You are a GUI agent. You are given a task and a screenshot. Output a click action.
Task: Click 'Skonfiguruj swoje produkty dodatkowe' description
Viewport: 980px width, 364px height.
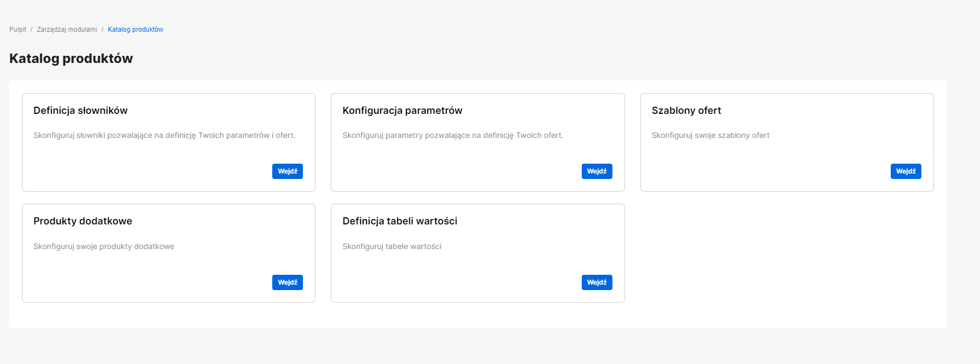click(104, 246)
